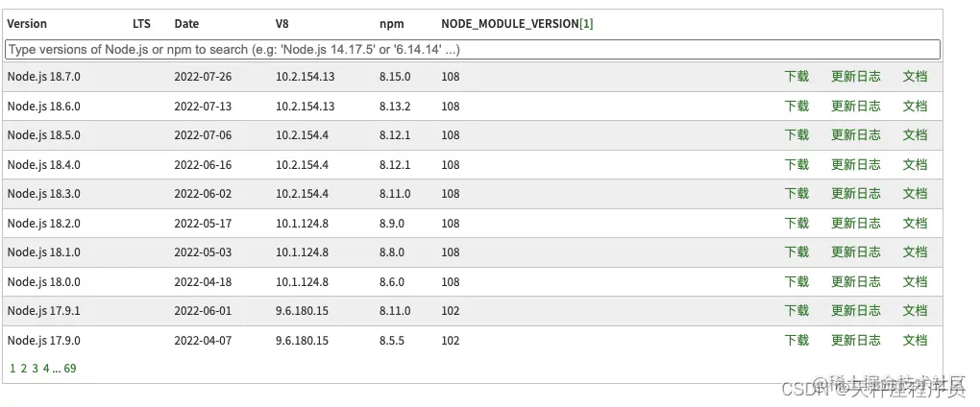Open the docs link for Node.js 18.2.0
980x407 pixels.
(915, 224)
